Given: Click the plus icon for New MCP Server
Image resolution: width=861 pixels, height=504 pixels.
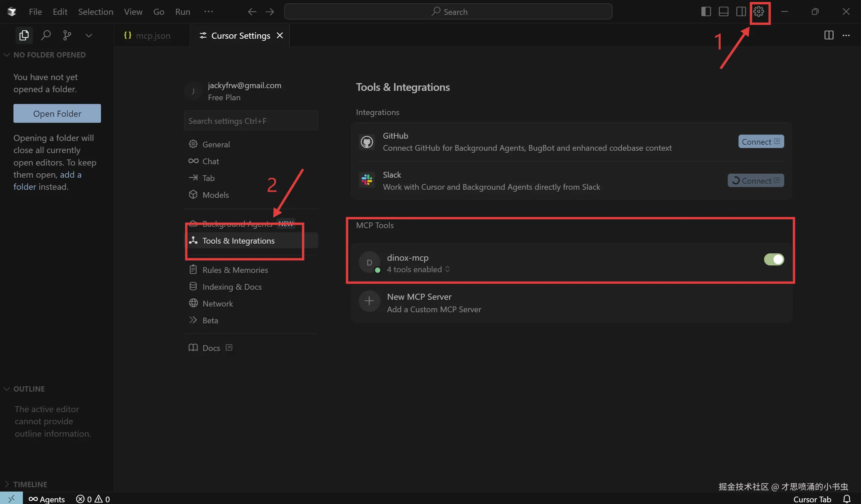Looking at the screenshot, I should click(x=369, y=301).
